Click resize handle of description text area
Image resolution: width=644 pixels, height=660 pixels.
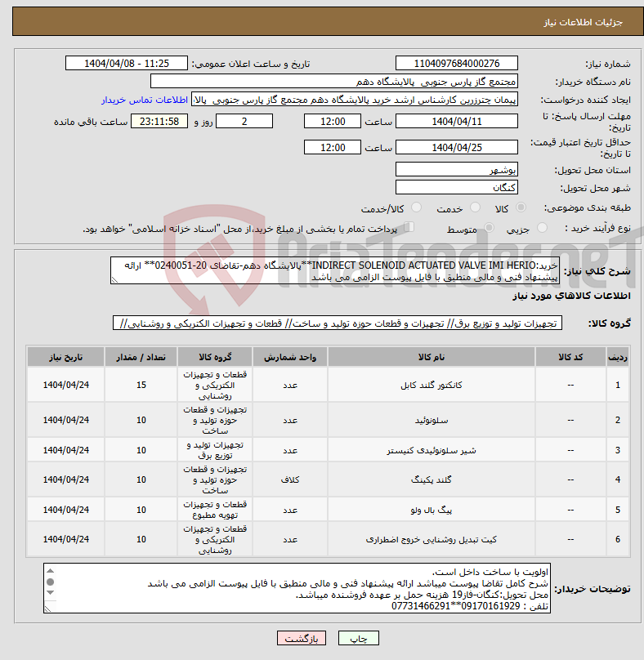coord(114,280)
